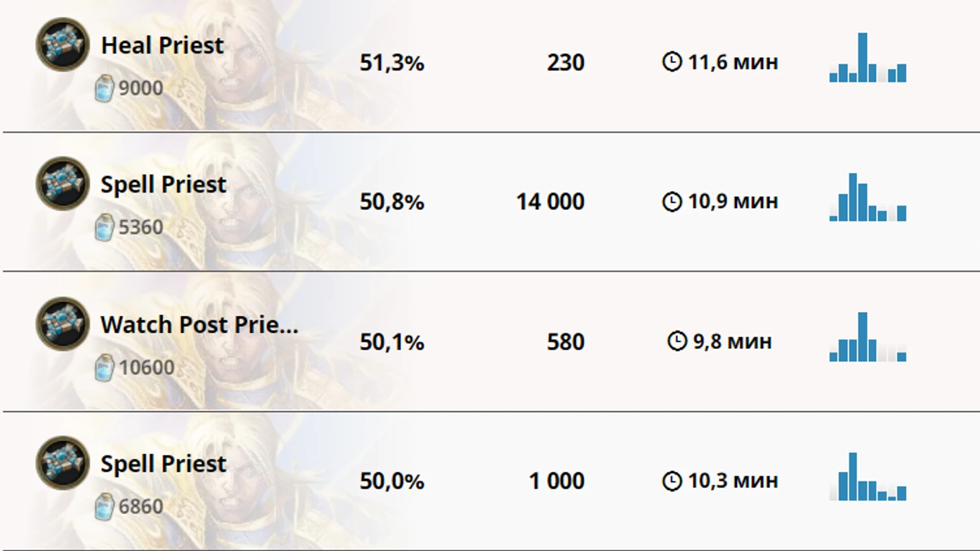Open the Heal Priest deck link
Screen dimensions: 980x551
click(162, 46)
